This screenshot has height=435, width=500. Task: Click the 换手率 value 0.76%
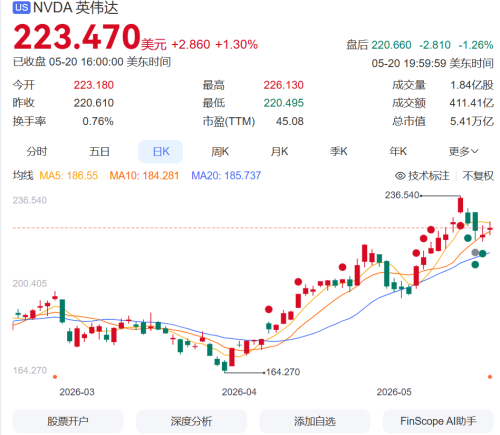point(98,121)
